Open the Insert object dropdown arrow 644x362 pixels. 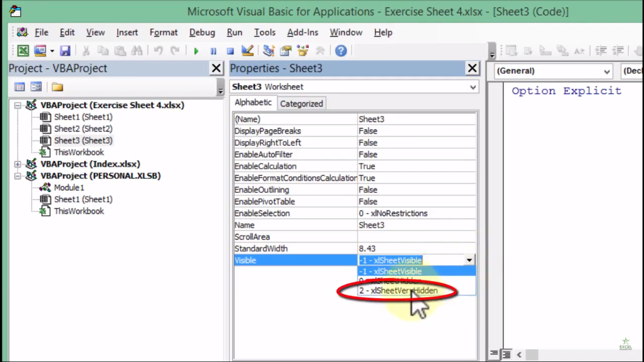(x=52, y=51)
